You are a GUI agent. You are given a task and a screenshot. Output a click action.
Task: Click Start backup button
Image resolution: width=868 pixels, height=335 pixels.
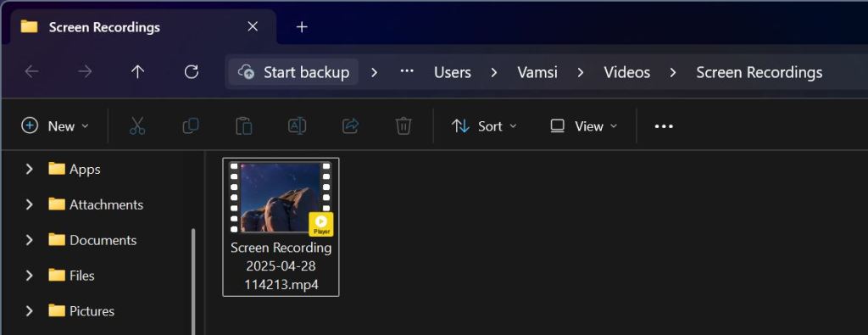[x=293, y=72]
